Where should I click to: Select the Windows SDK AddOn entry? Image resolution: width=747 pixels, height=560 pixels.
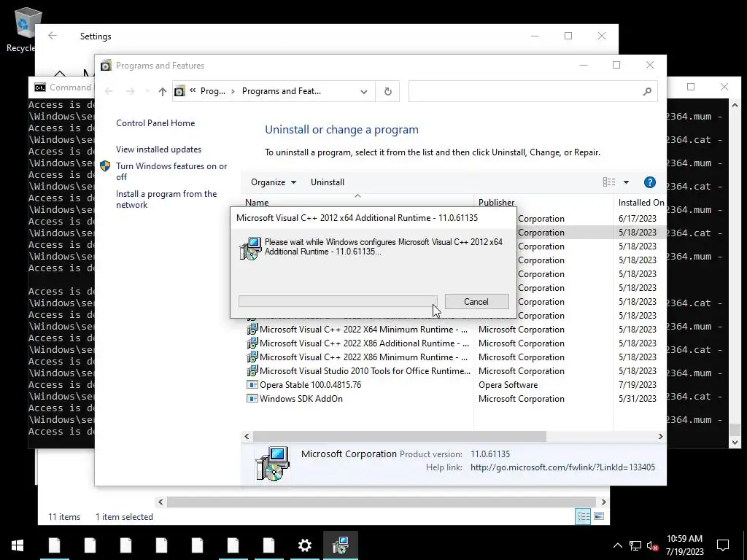point(301,398)
